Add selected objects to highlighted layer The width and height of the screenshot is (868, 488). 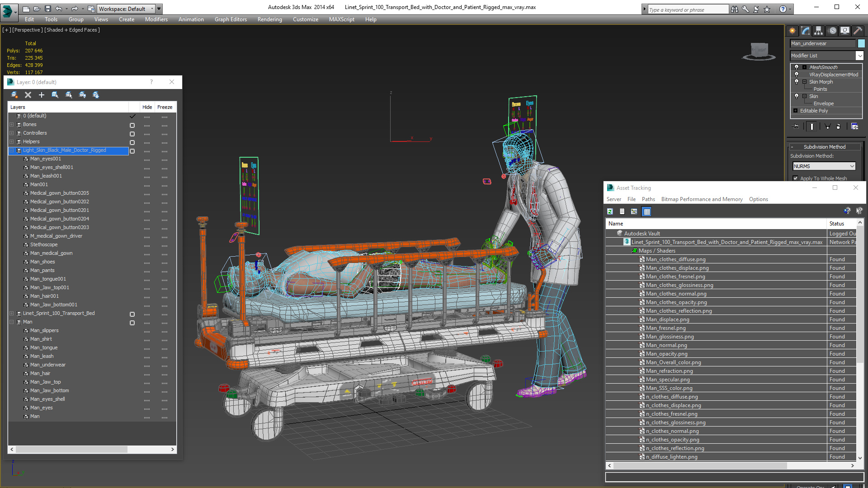(42, 95)
